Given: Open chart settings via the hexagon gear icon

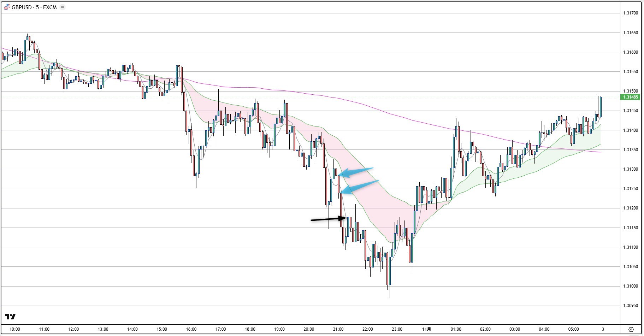Looking at the screenshot, I should 631,329.
